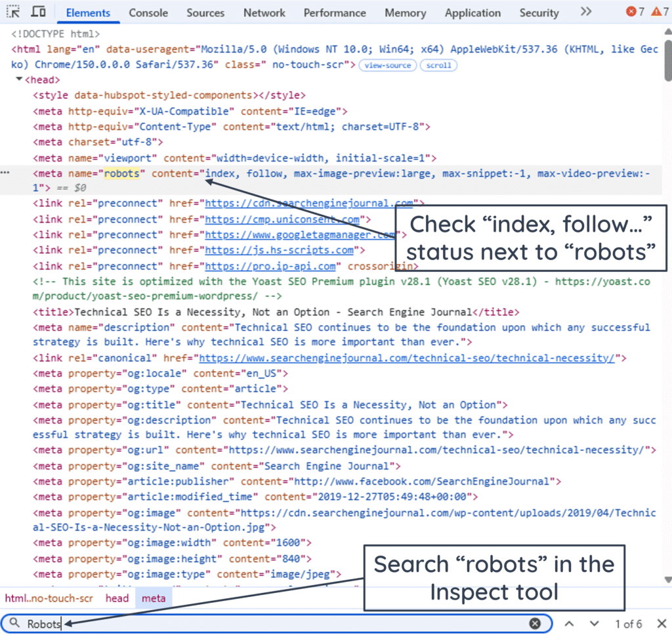Open the Security tab
Screen dimensions: 672x637
(x=539, y=13)
